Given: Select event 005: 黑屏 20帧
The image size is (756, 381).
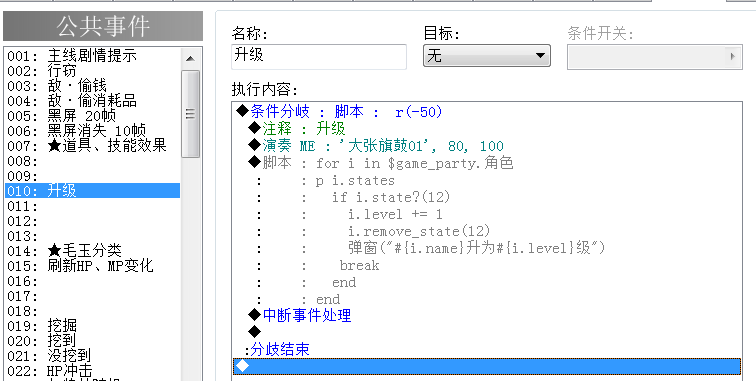Looking at the screenshot, I should click(x=93, y=116).
